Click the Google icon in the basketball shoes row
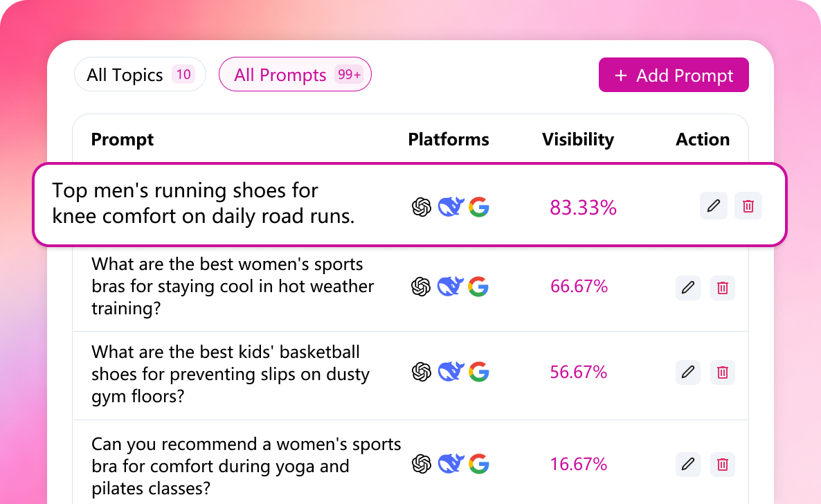The height and width of the screenshot is (504, 821). [478, 372]
